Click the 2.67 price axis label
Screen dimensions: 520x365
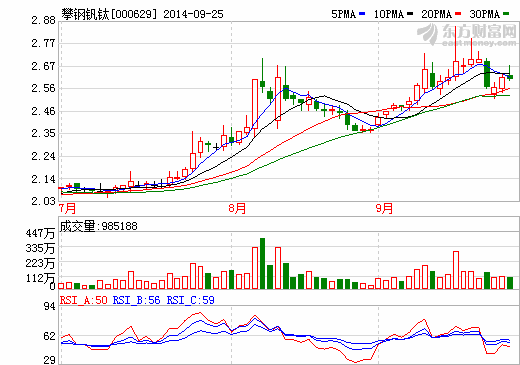pyautogui.click(x=43, y=66)
